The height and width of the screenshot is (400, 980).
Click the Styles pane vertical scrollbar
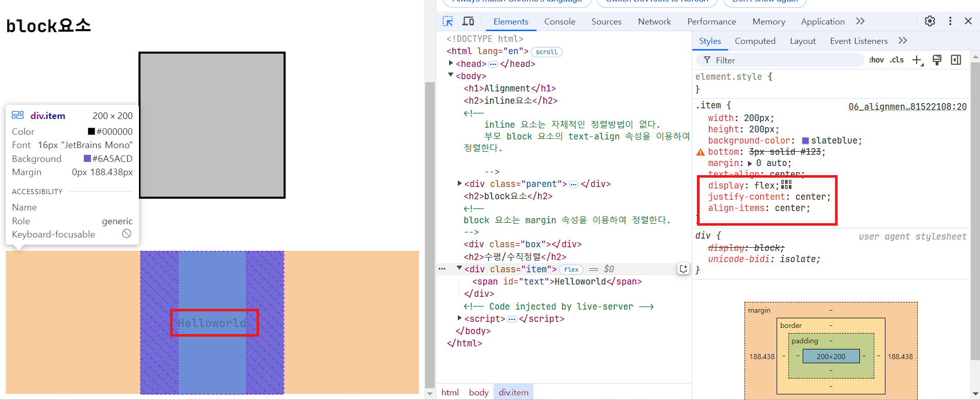click(975, 212)
